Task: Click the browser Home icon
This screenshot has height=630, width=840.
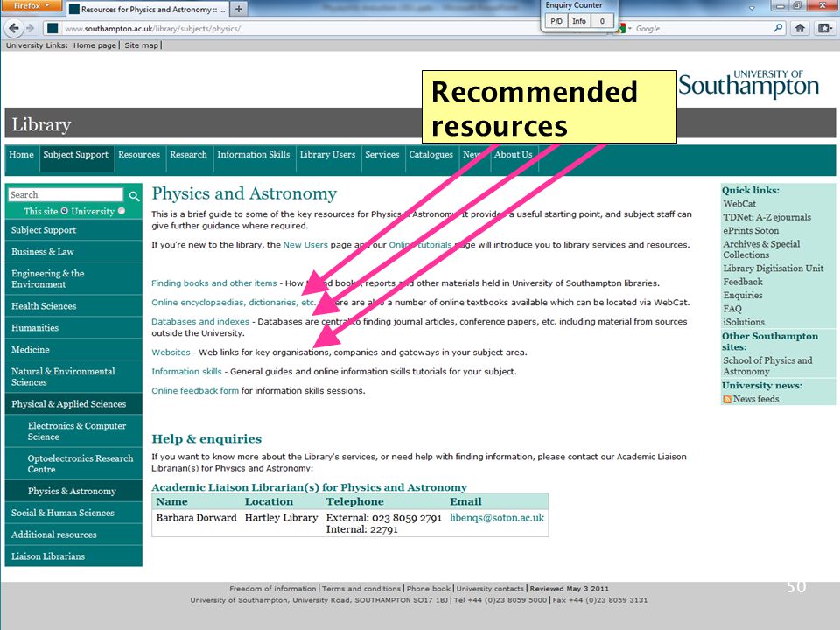Action: [x=800, y=28]
